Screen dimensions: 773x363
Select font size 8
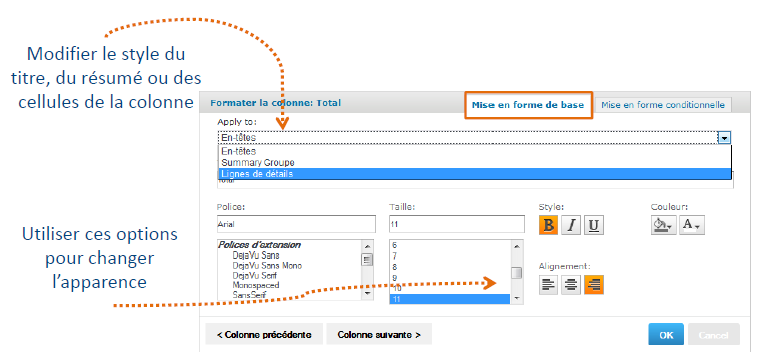449,267
